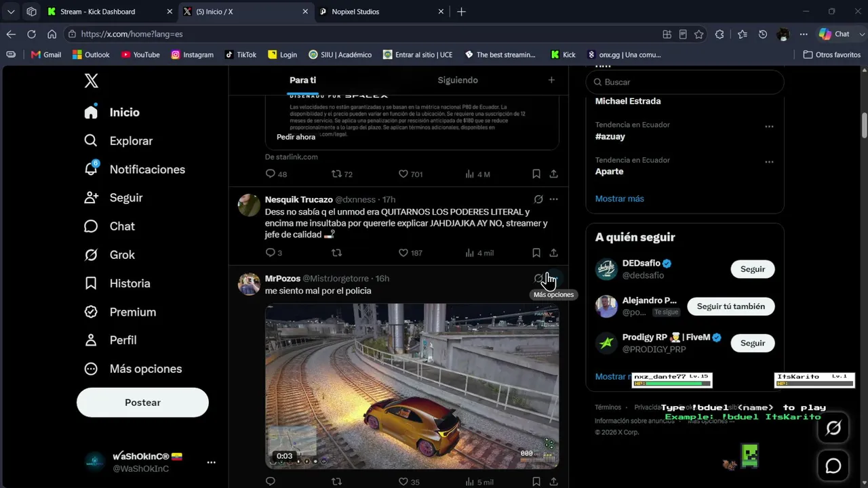Image resolution: width=868 pixels, height=488 pixels.
Task: Open the Otros favoritos folder
Action: coord(831,55)
